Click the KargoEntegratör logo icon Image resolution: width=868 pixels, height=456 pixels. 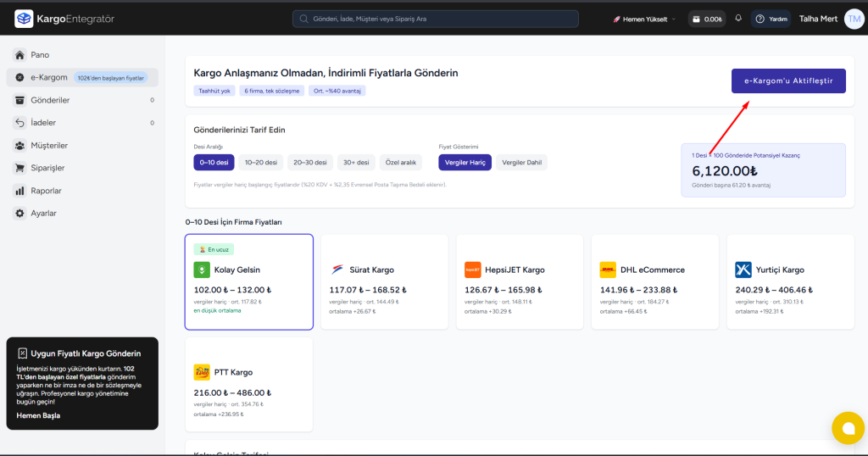coord(24,19)
